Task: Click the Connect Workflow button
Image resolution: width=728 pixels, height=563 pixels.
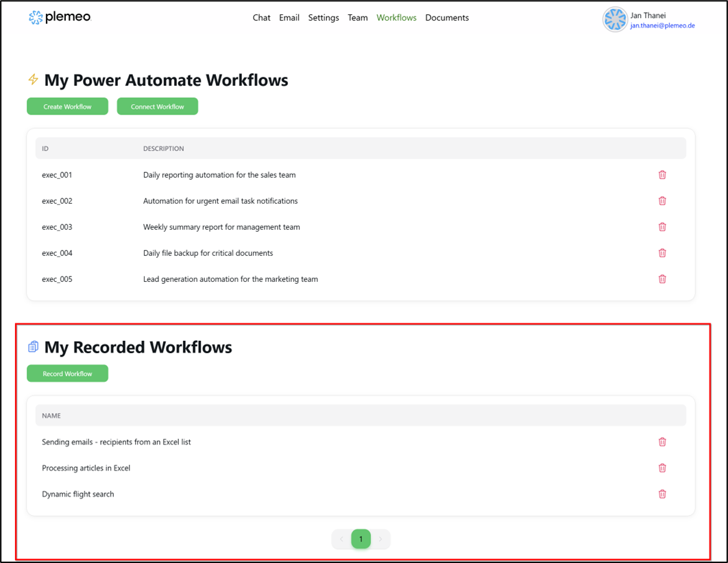Action: [x=157, y=106]
